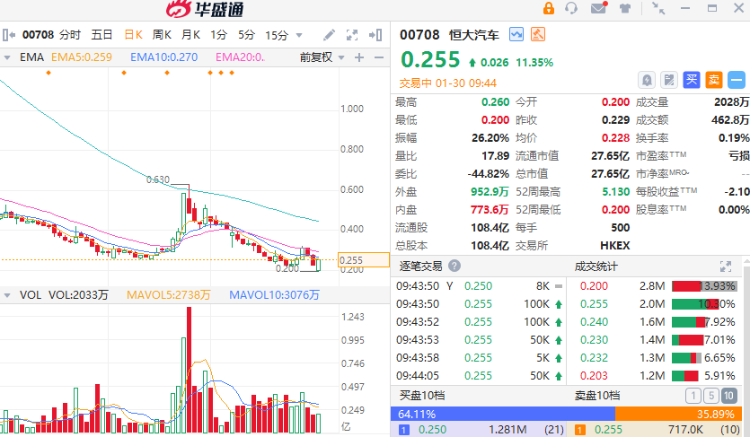The height and width of the screenshot is (437, 750).
Task: Click the 13.93% volume distribution bar
Action: coord(704,286)
